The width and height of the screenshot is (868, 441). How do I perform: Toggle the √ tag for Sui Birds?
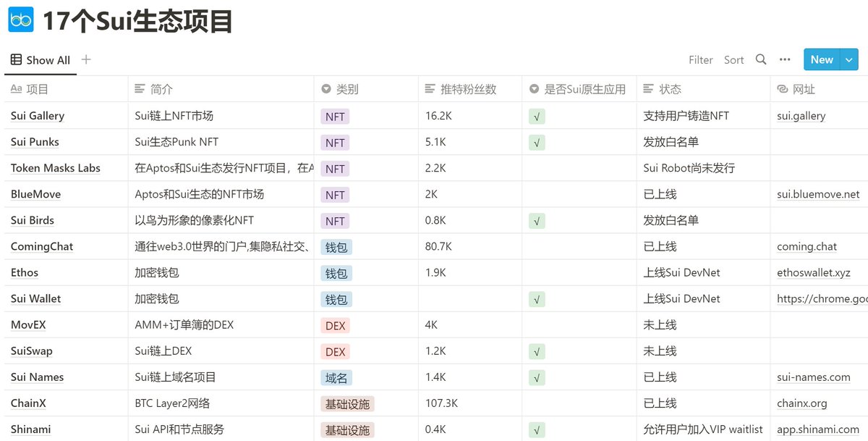(x=537, y=221)
